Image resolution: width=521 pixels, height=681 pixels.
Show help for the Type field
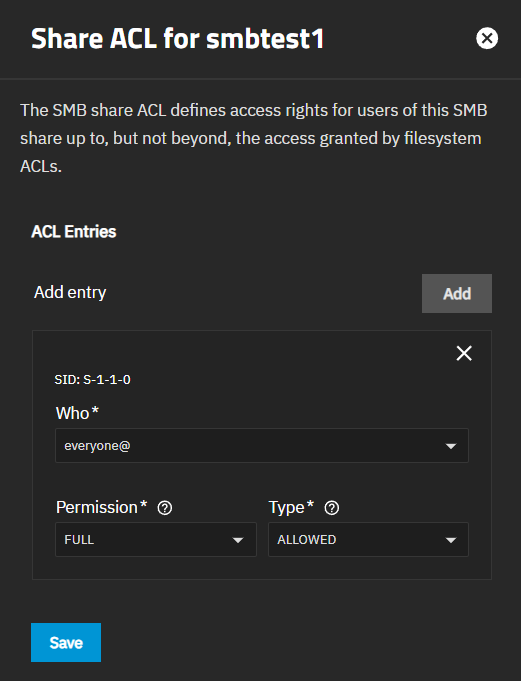click(332, 508)
